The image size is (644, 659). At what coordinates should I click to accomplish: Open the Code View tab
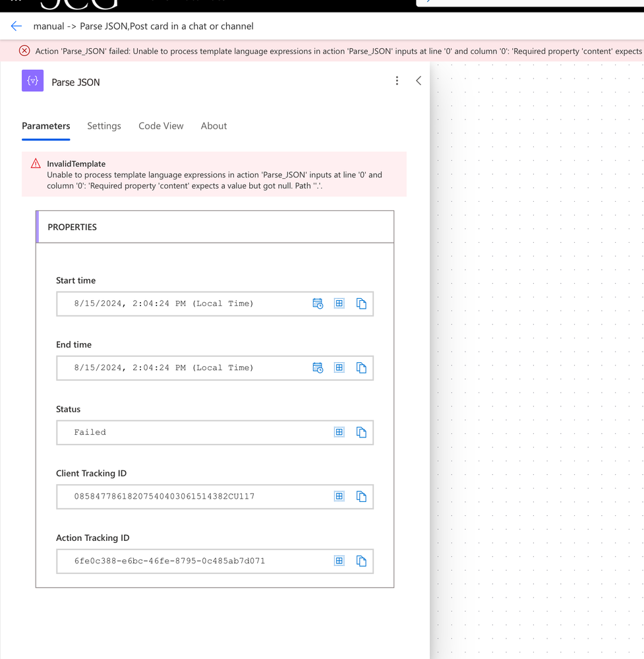[x=161, y=125]
